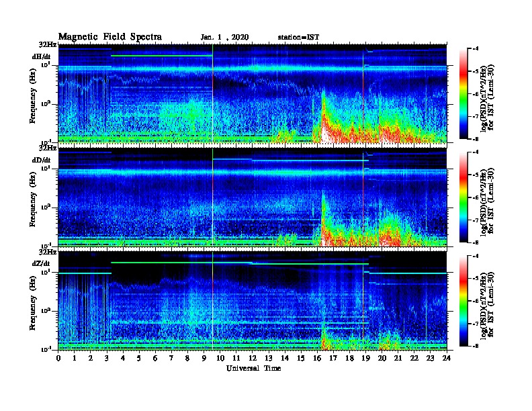This screenshot has height=411, width=532.
Task: Click hour 8 on the time axis
Action: (187, 358)
